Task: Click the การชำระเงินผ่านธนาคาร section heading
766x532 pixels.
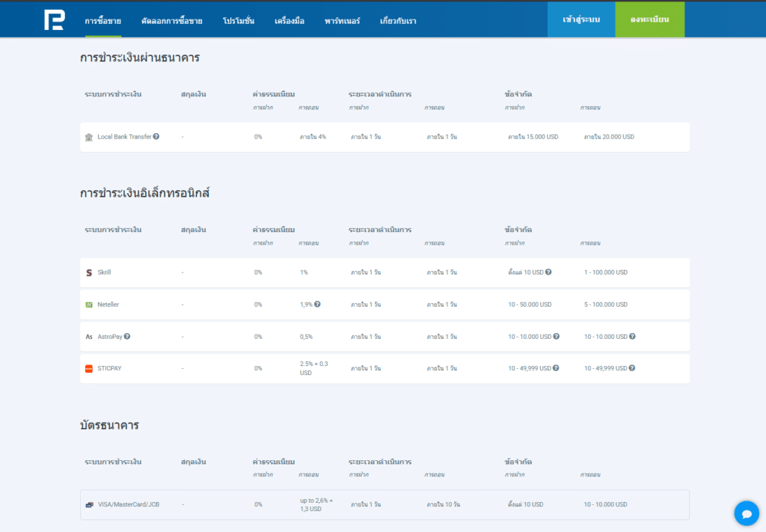Action: pyautogui.click(x=140, y=58)
